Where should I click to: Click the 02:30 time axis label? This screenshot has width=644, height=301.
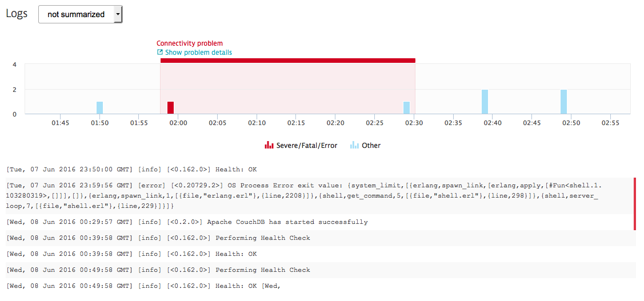(x=414, y=123)
